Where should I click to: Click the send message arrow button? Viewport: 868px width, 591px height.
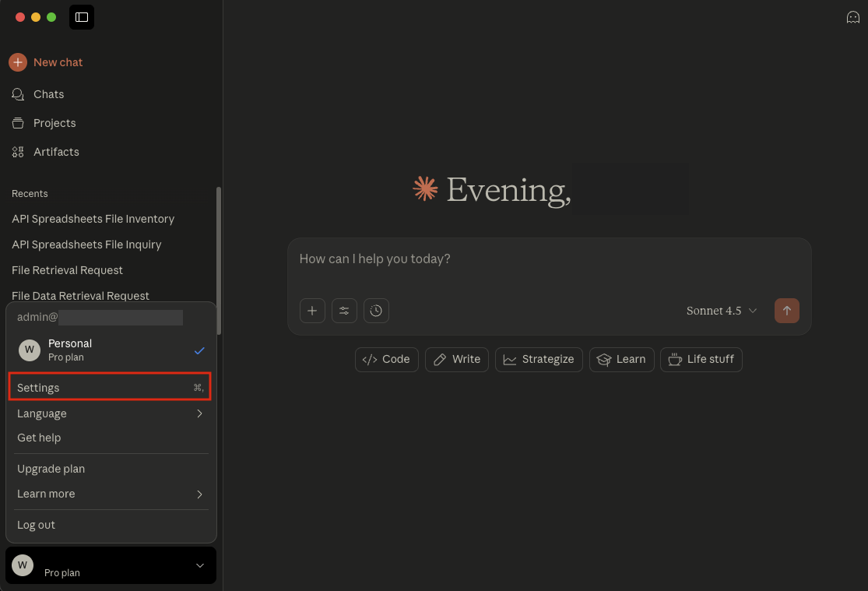(786, 311)
